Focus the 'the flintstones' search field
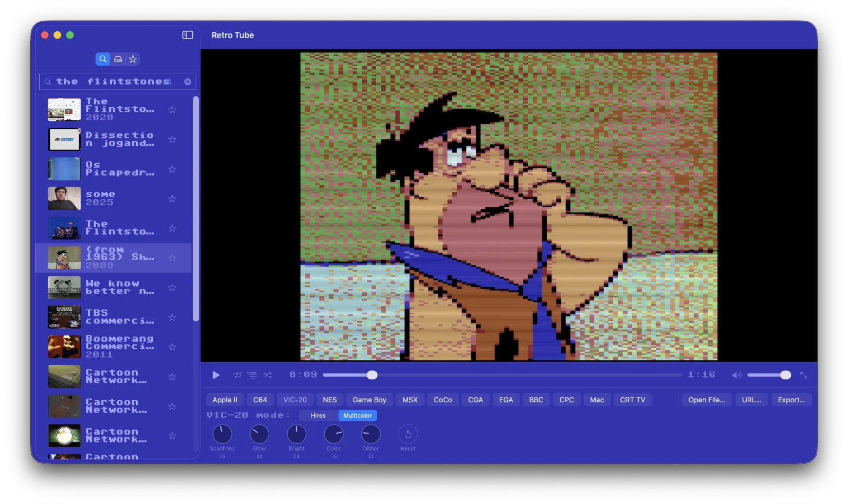This screenshot has height=504, width=848. 118,82
